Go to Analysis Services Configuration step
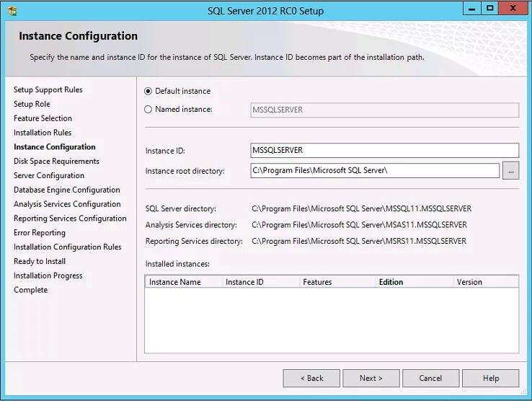Image resolution: width=532 pixels, height=401 pixels. (x=67, y=204)
